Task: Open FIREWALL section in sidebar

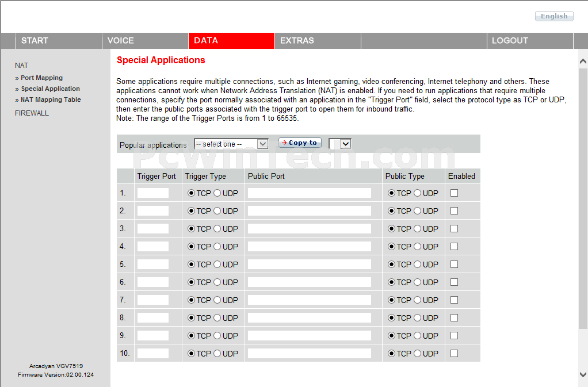Action: point(32,113)
